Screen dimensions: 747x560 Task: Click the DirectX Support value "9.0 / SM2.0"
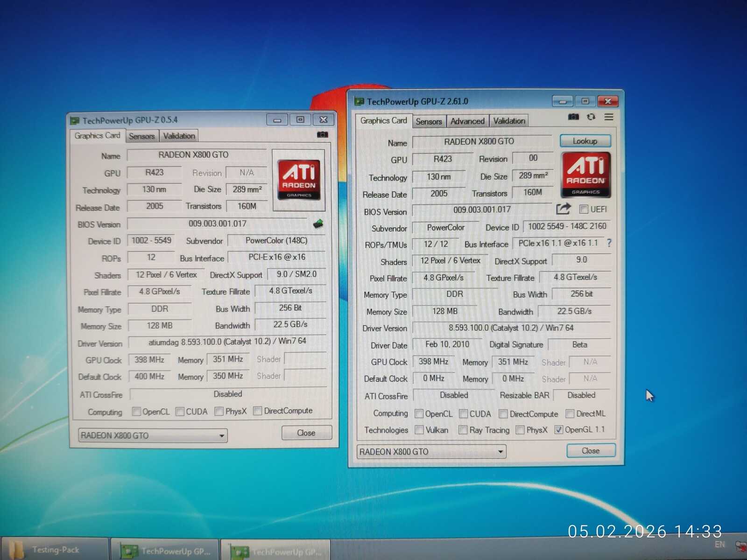coord(296,274)
